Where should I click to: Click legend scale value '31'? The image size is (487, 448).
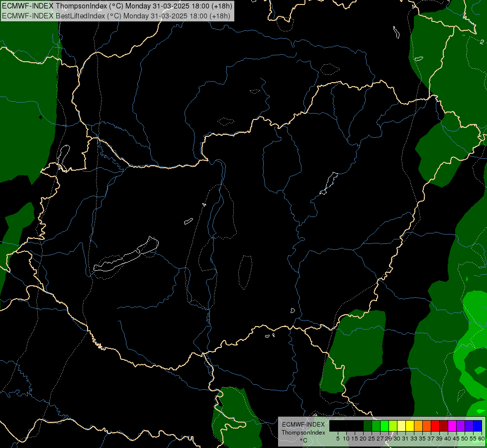405,439
